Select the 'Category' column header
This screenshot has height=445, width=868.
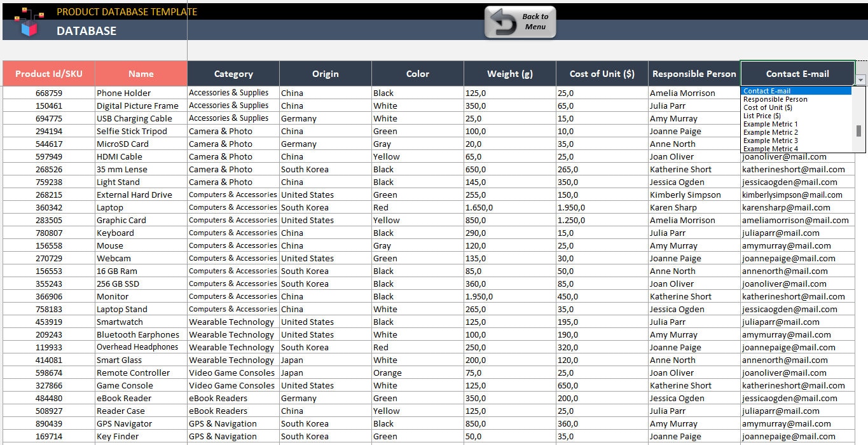233,73
